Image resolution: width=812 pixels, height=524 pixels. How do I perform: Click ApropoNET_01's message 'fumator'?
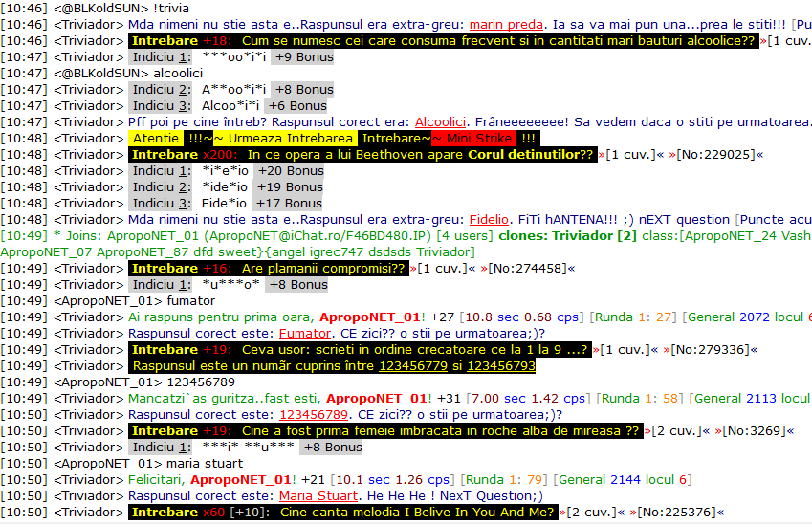(x=191, y=301)
